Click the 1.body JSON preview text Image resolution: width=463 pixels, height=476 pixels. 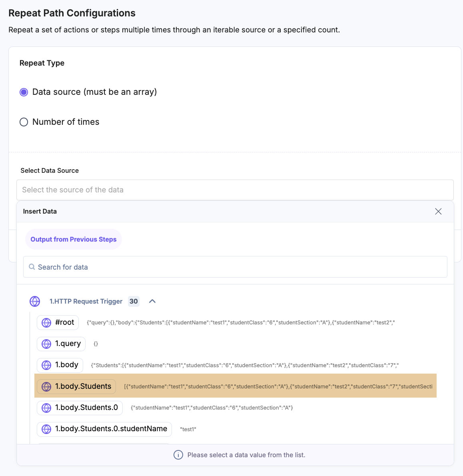pos(245,365)
